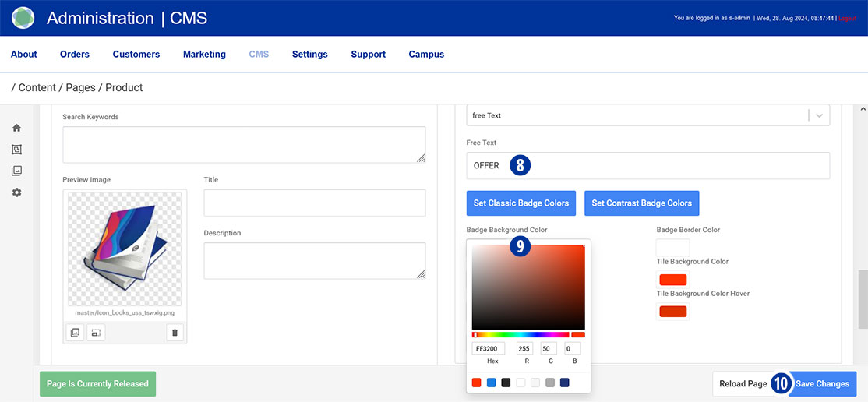Open the Marketing menu
Image resolution: width=868 pixels, height=402 pixels.
[x=204, y=55]
